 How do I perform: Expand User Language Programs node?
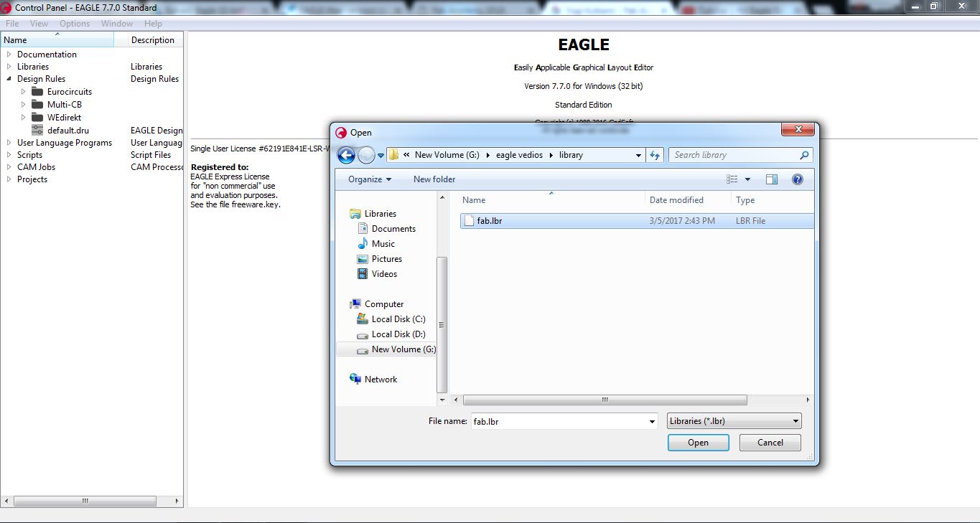tap(9, 143)
